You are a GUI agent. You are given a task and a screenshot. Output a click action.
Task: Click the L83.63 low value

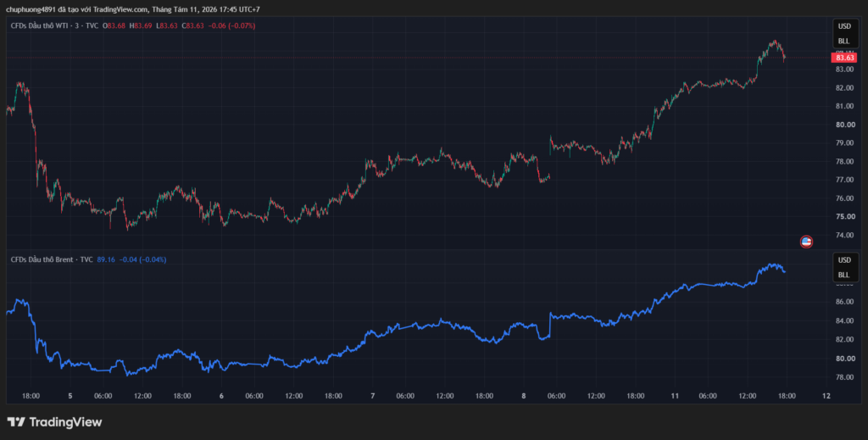(167, 25)
